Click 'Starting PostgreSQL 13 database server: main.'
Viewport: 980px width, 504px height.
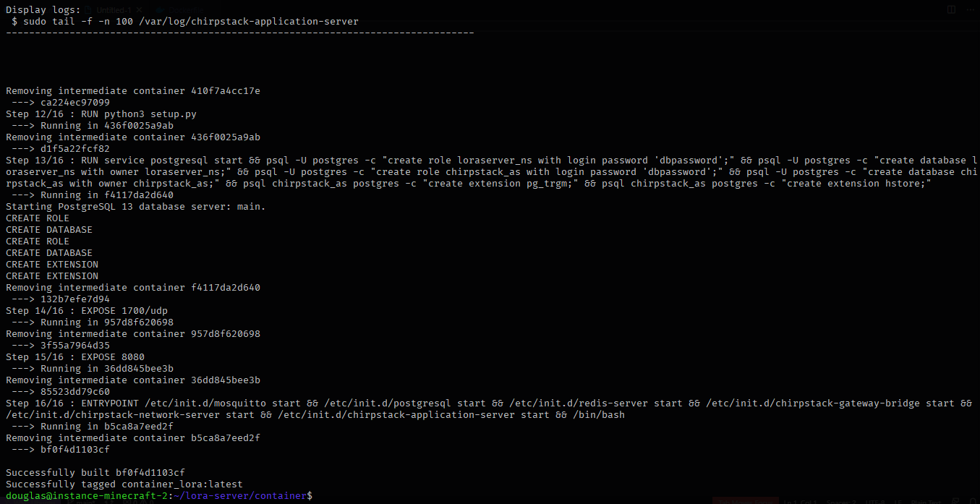click(x=136, y=207)
